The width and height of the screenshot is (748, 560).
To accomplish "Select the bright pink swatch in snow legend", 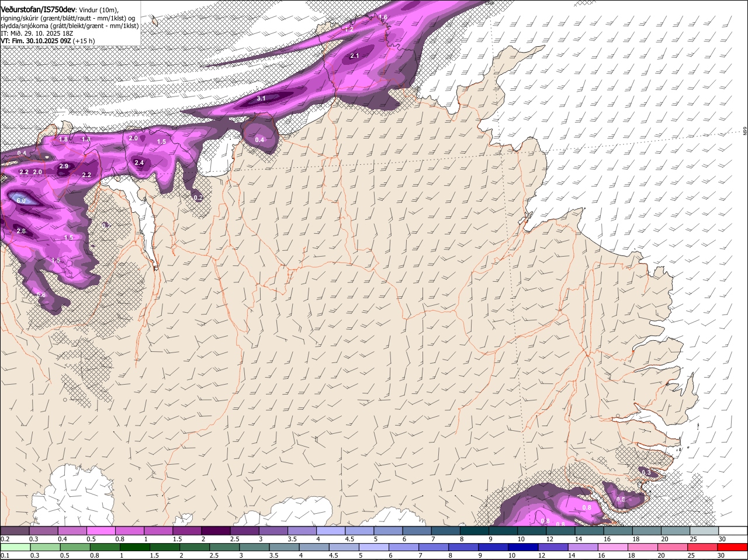I will click(x=100, y=530).
